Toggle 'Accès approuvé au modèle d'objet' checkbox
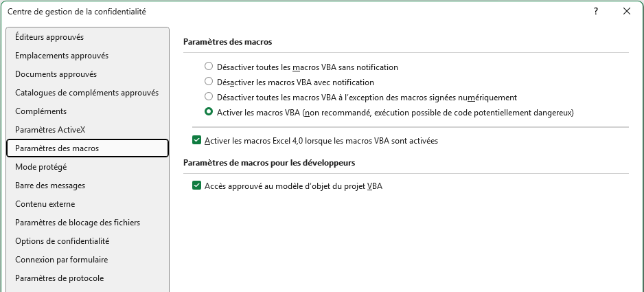 [197, 186]
